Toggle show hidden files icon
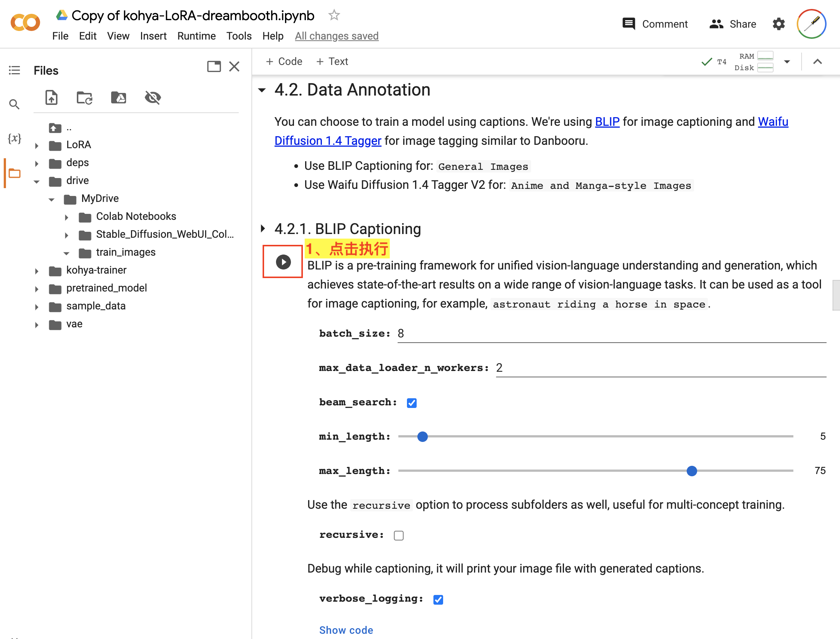Screen dimensions: 840x639 point(153,98)
